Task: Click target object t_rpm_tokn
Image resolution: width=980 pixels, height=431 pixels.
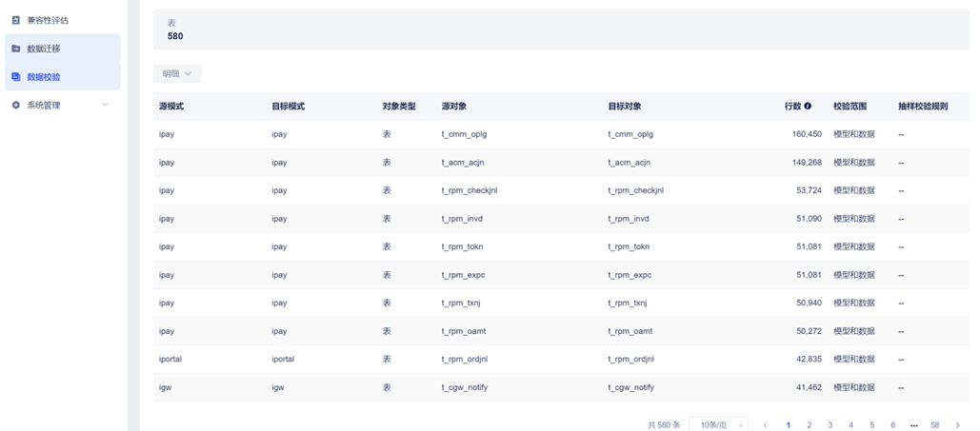Action: coord(629,246)
